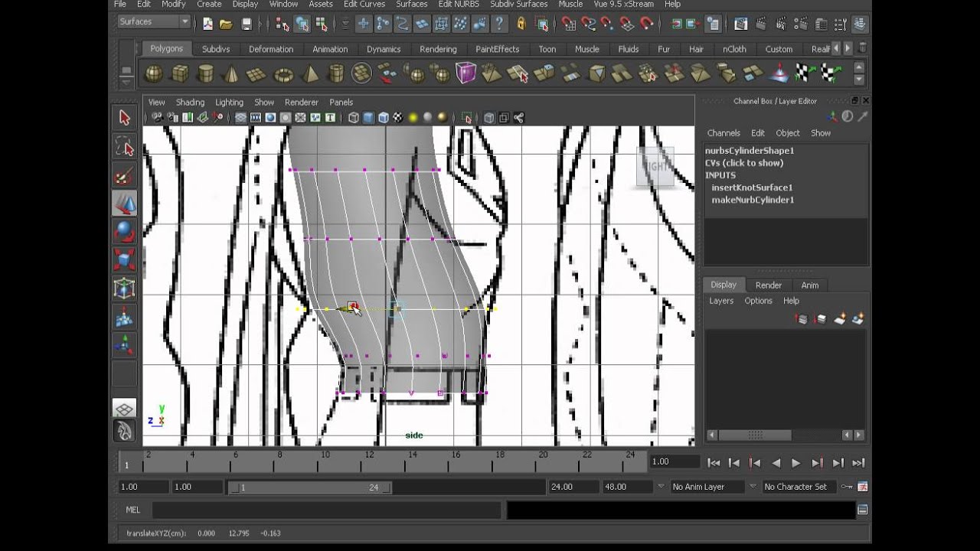The height and width of the screenshot is (551, 980).
Task: Choose the Paint Selection tool
Action: pos(124,175)
